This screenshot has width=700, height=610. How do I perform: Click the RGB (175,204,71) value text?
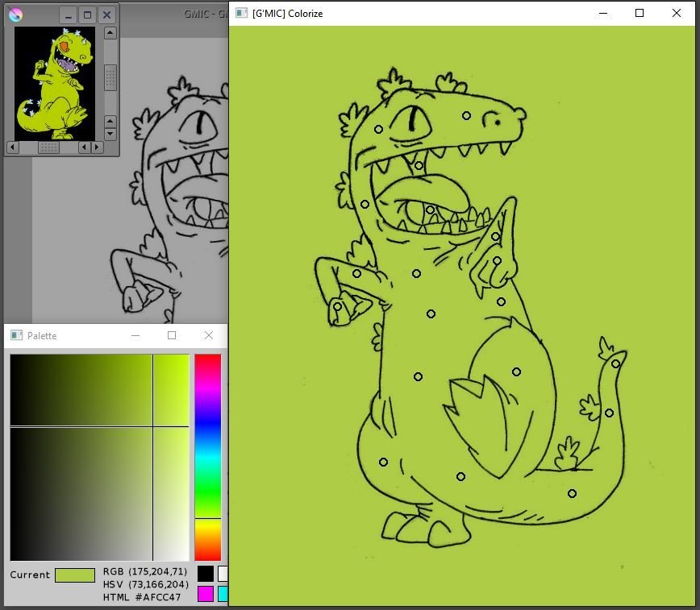[x=145, y=571]
